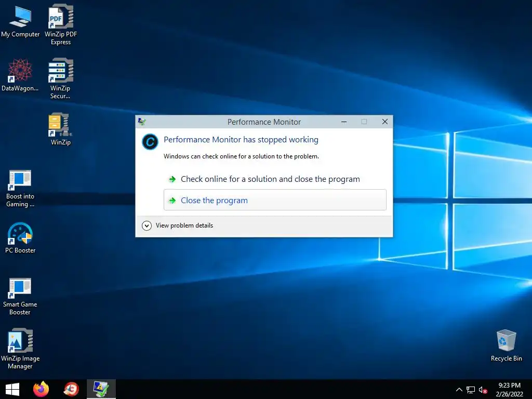Close the Performance Monitor error dialog

[x=385, y=122]
